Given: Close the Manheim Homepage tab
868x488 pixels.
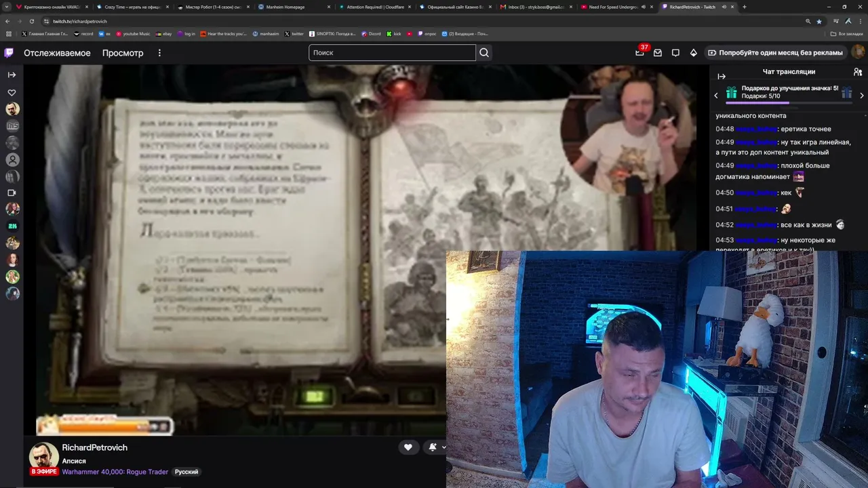Looking at the screenshot, I should (x=329, y=7).
